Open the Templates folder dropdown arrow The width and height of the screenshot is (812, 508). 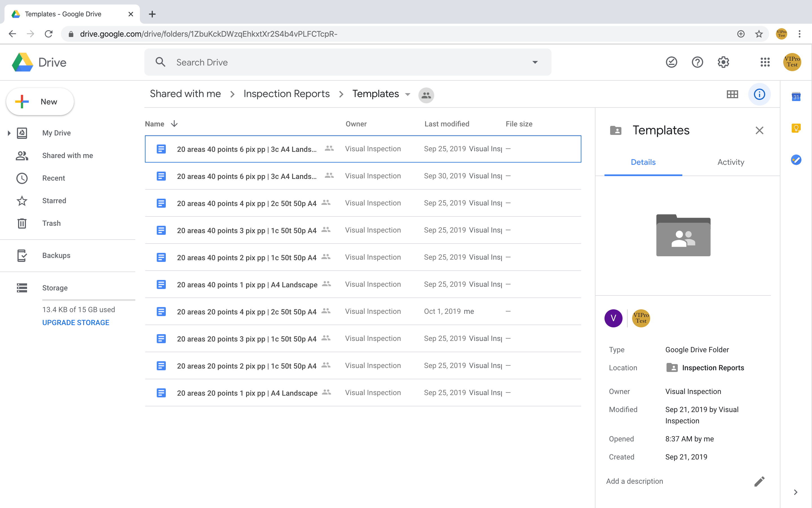(x=408, y=95)
